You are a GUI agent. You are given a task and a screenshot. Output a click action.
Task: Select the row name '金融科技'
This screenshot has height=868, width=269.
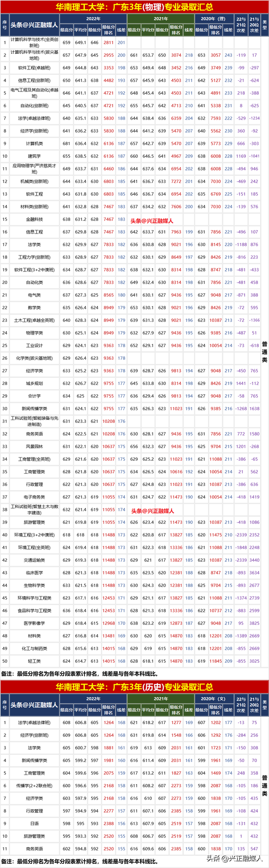pyautogui.click(x=34, y=219)
